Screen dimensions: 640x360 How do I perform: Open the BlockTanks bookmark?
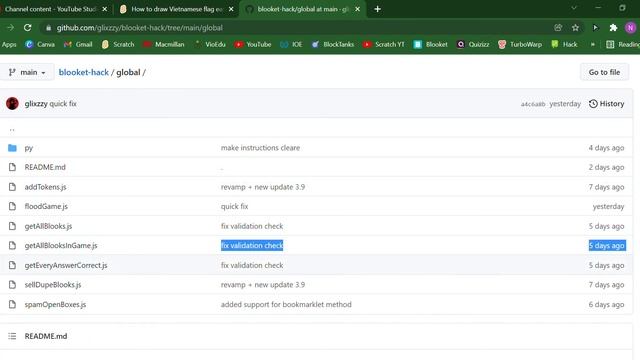pos(333,44)
